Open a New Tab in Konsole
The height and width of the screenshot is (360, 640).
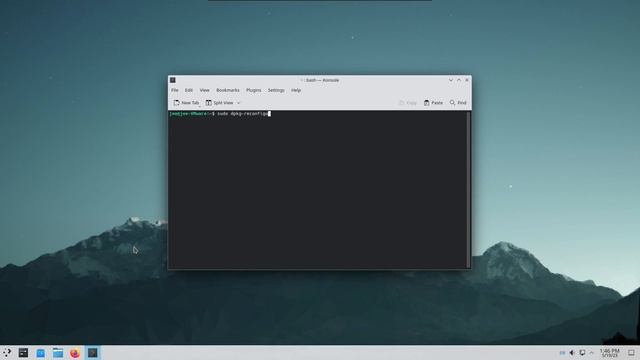click(x=186, y=103)
